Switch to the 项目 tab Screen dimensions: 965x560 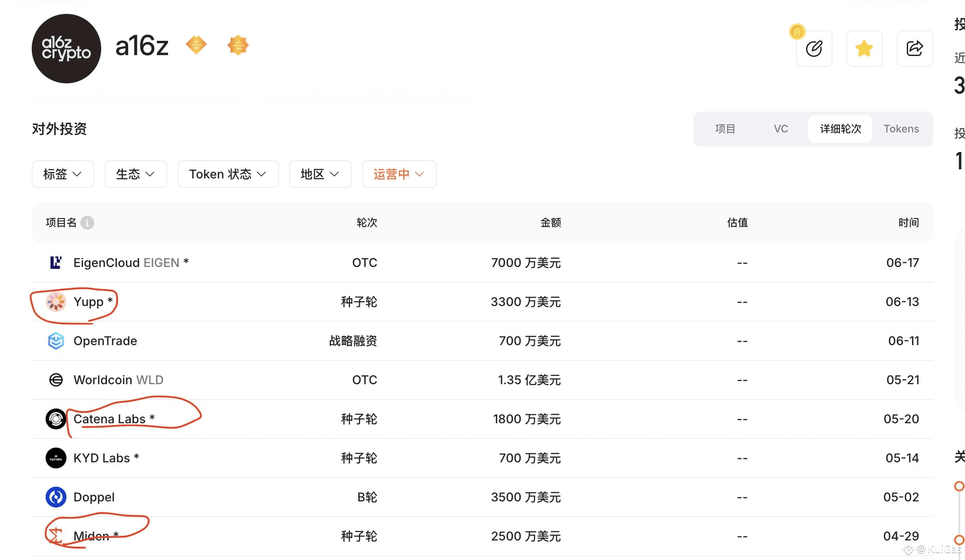pyautogui.click(x=725, y=129)
